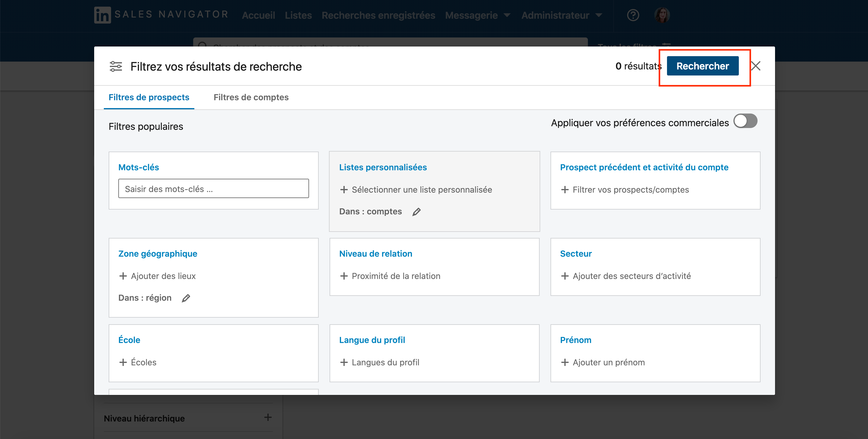The height and width of the screenshot is (439, 868).
Task: Click the 'Langue du profil' heading
Action: point(372,340)
